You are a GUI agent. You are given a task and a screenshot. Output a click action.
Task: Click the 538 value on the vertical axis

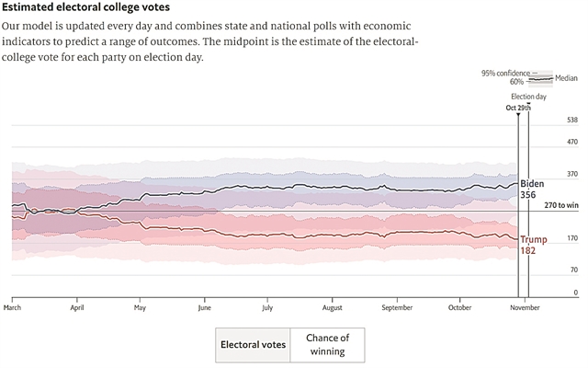[572, 120]
